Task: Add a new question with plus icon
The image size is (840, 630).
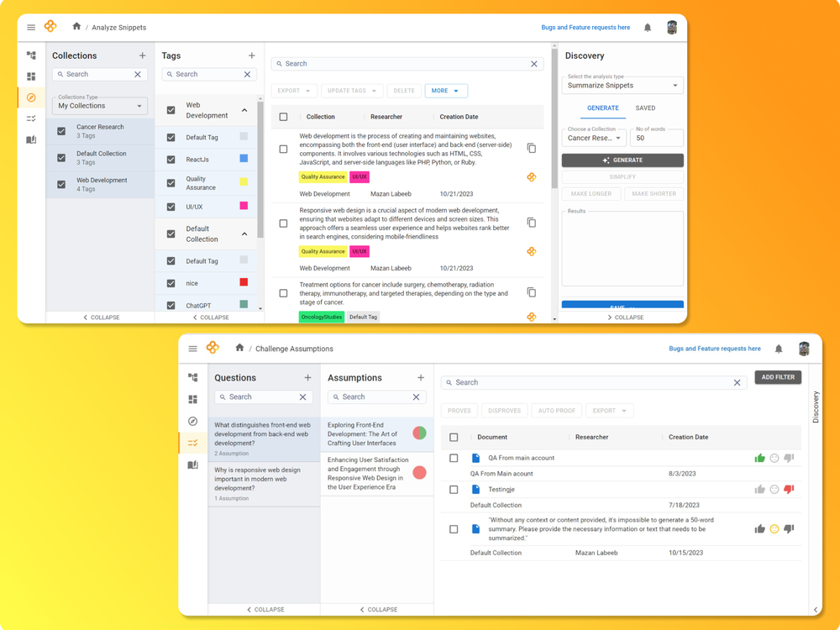Action: click(307, 378)
